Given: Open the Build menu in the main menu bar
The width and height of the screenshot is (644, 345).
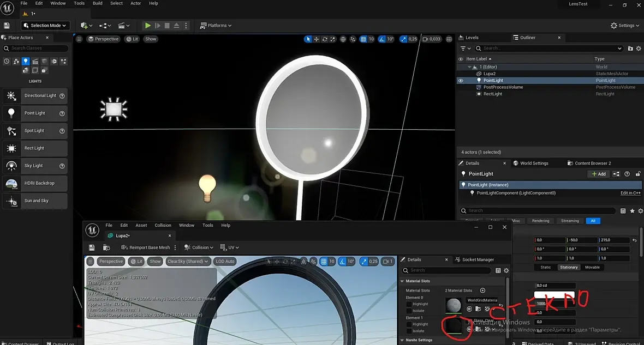Looking at the screenshot, I should [x=97, y=3].
